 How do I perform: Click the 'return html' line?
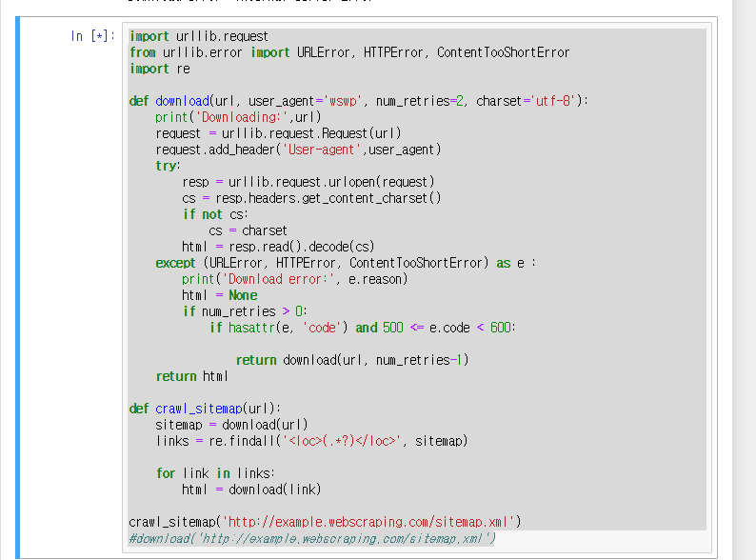[192, 376]
